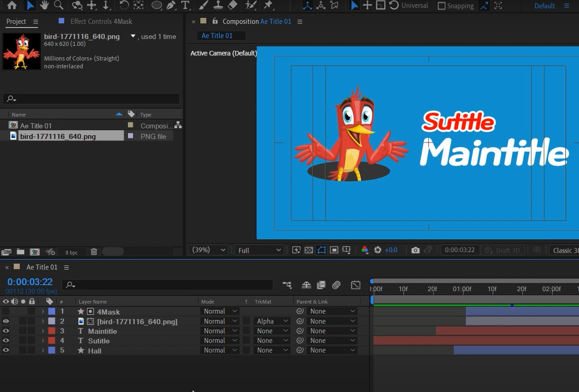This screenshot has width=579, height=392.
Task: Click the Home icon in toolbar
Action: point(12,6)
